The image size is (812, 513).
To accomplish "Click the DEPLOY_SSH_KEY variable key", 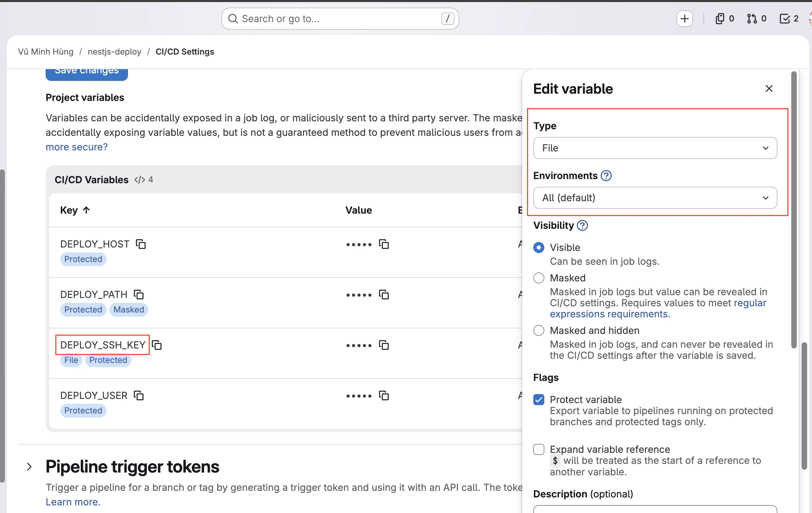I will tap(103, 345).
